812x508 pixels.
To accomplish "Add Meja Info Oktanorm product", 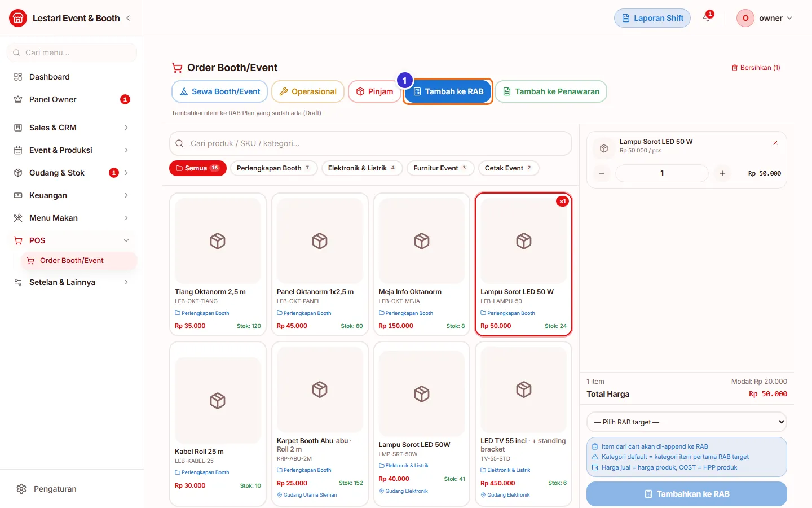I will click(x=422, y=265).
